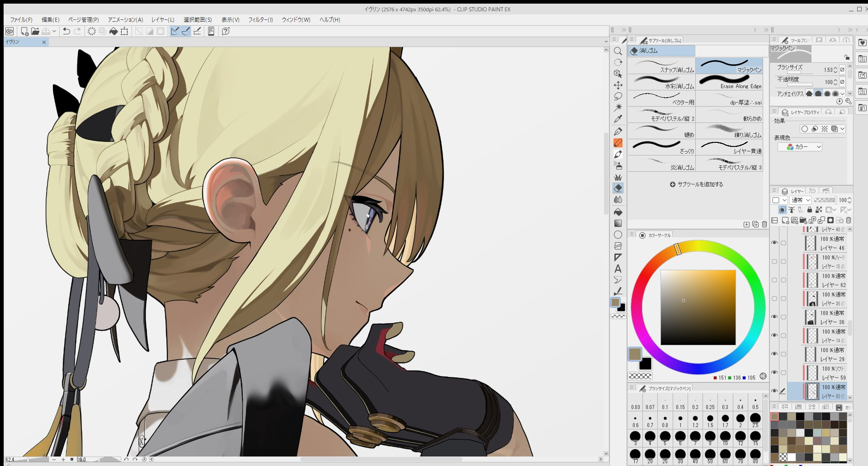Open the ファイル(F) menu
868x466 pixels.
[21, 20]
